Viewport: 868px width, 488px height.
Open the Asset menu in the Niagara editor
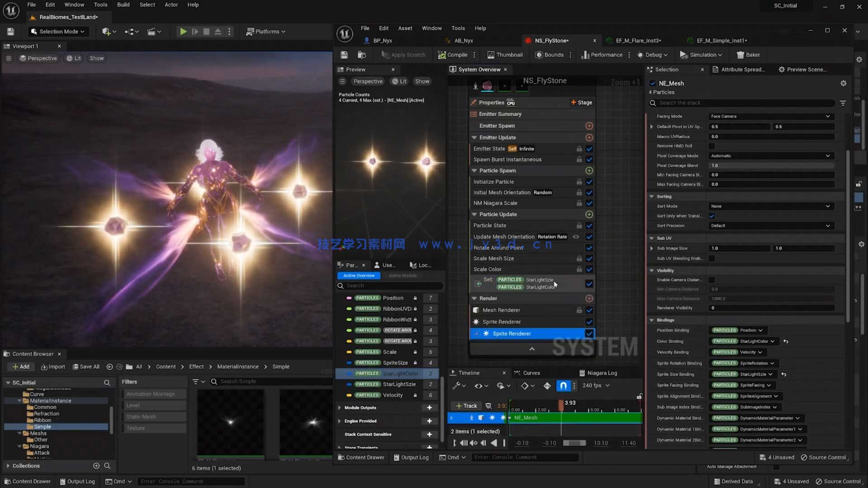coord(405,28)
